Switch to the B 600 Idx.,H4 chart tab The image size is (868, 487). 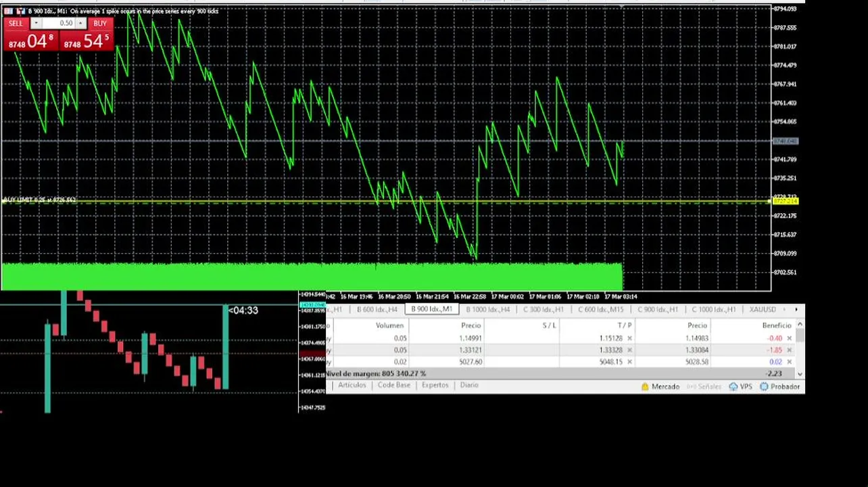click(377, 310)
